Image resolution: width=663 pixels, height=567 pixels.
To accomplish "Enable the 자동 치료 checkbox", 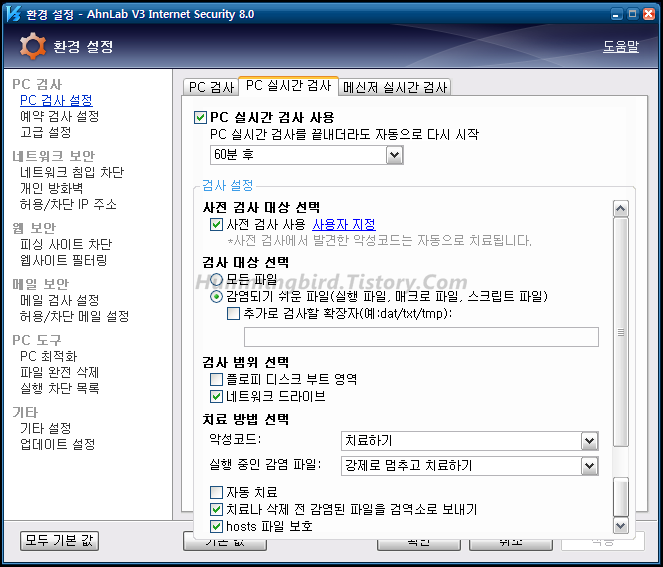I will [x=217, y=492].
